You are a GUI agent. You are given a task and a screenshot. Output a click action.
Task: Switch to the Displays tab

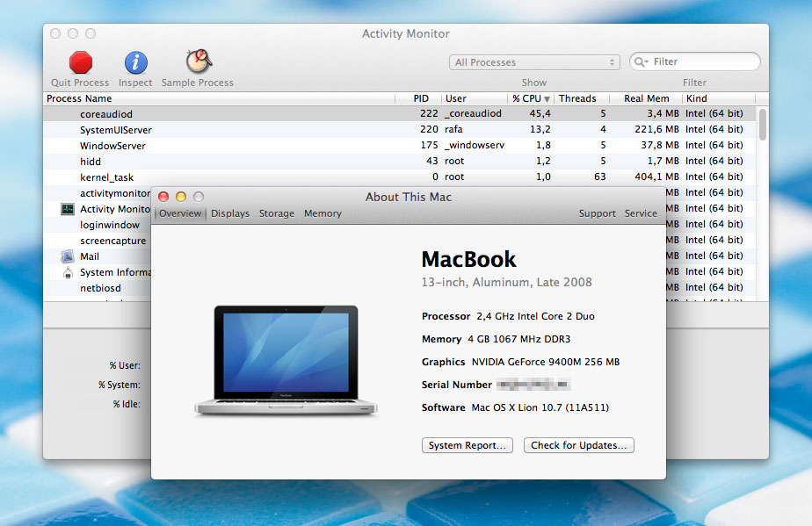(x=230, y=213)
